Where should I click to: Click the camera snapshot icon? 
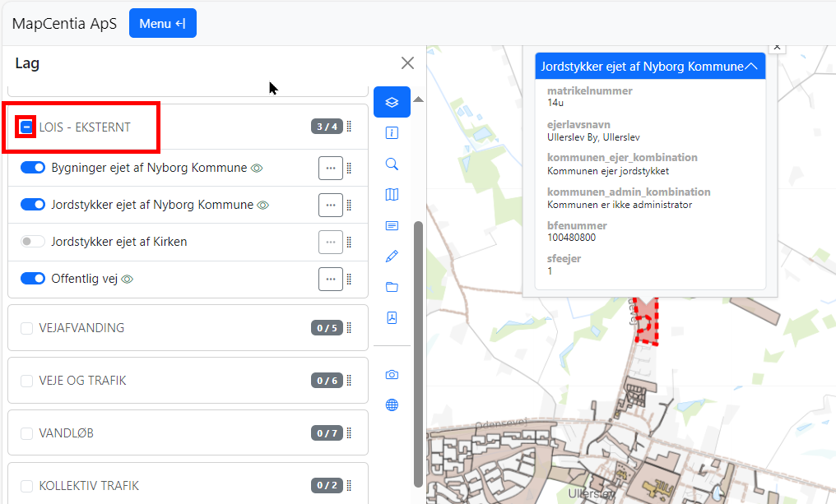(x=392, y=375)
